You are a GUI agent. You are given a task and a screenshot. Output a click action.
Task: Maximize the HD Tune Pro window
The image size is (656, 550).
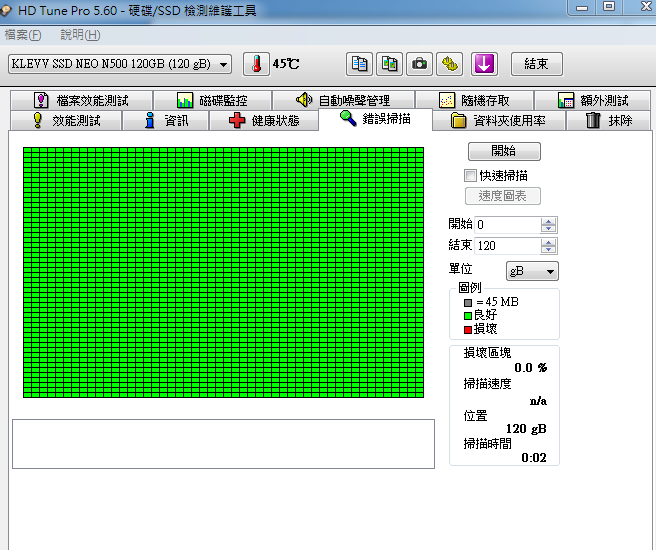tap(609, 7)
